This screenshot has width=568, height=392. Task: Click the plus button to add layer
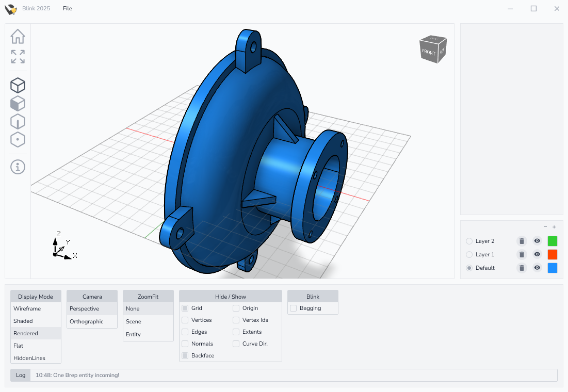(x=554, y=227)
